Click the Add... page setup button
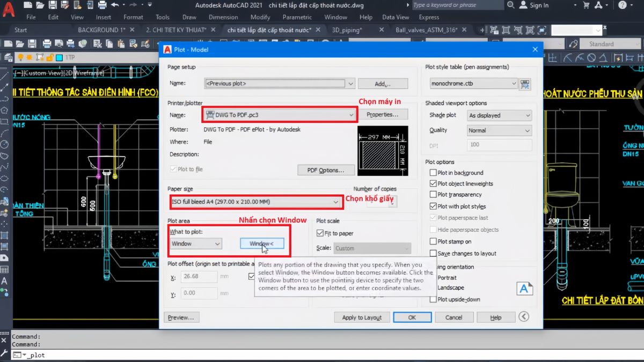 [383, 84]
